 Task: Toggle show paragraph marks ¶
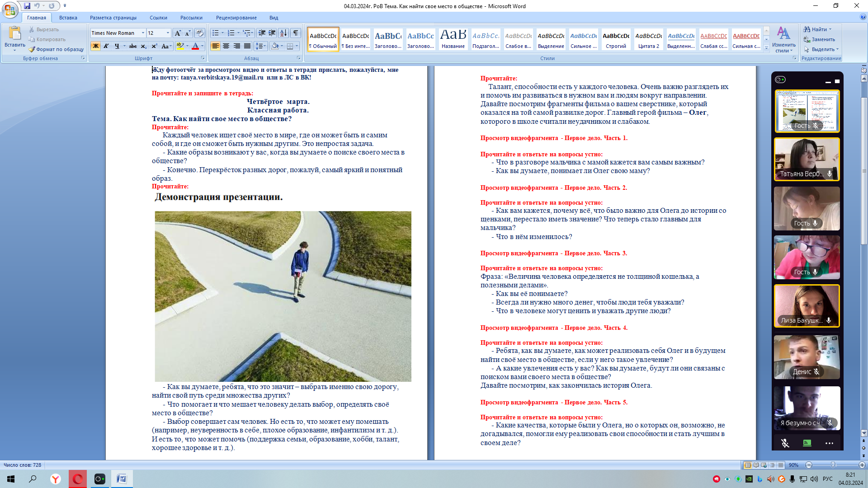pos(295,33)
